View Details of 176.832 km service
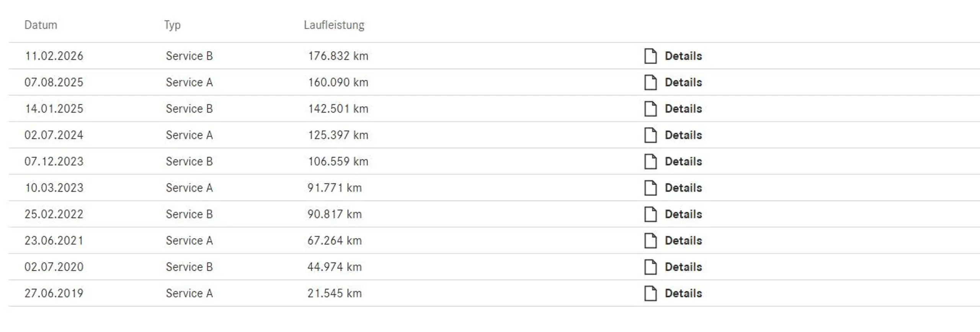This screenshot has width=980, height=332. 683,56
